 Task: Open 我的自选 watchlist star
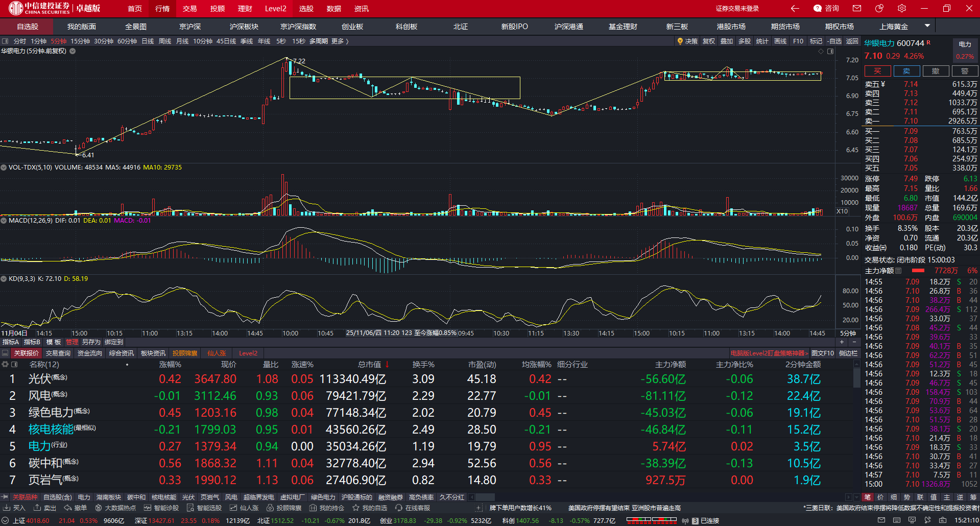pyautogui.click(x=370, y=508)
